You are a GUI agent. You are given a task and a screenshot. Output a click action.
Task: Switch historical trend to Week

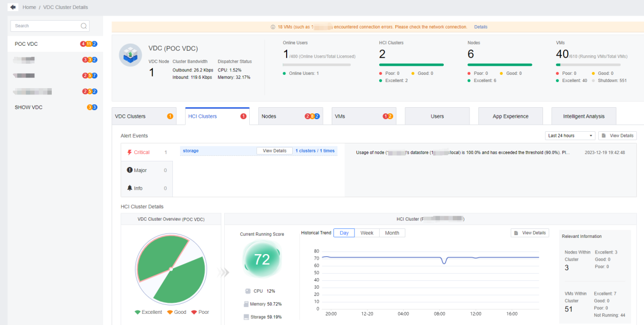pos(366,233)
